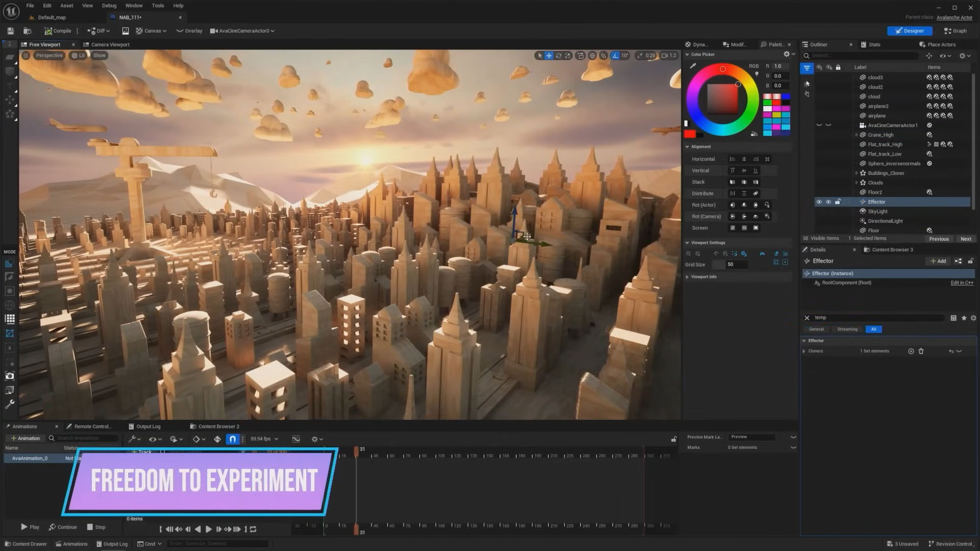980x551 pixels.
Task: Expand the Buildings_Cloner tree item
Action: point(856,173)
